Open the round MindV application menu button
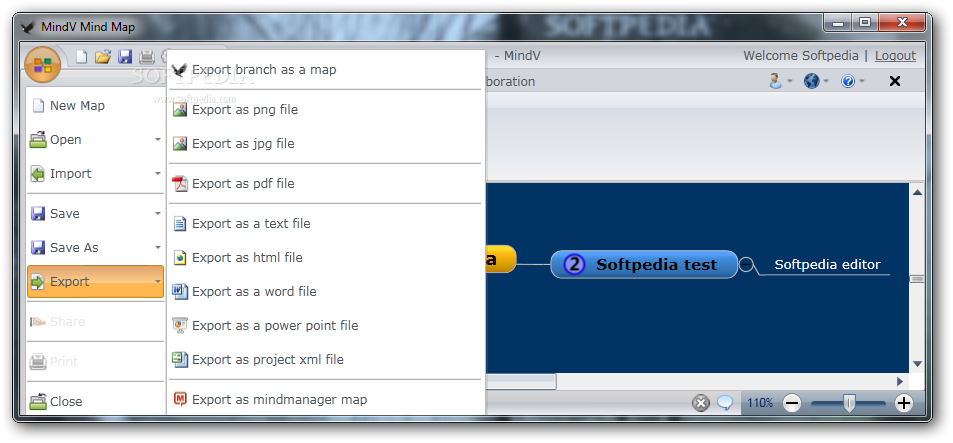This screenshot has height=443, width=953. (x=43, y=64)
